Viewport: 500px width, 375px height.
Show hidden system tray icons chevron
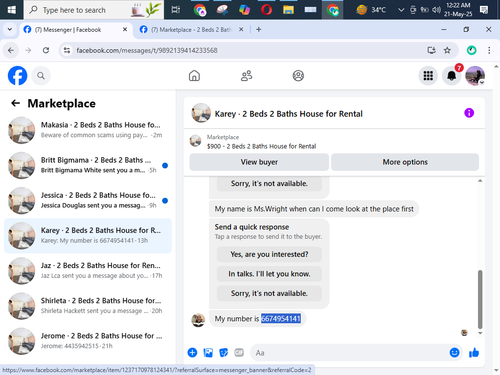point(401,10)
